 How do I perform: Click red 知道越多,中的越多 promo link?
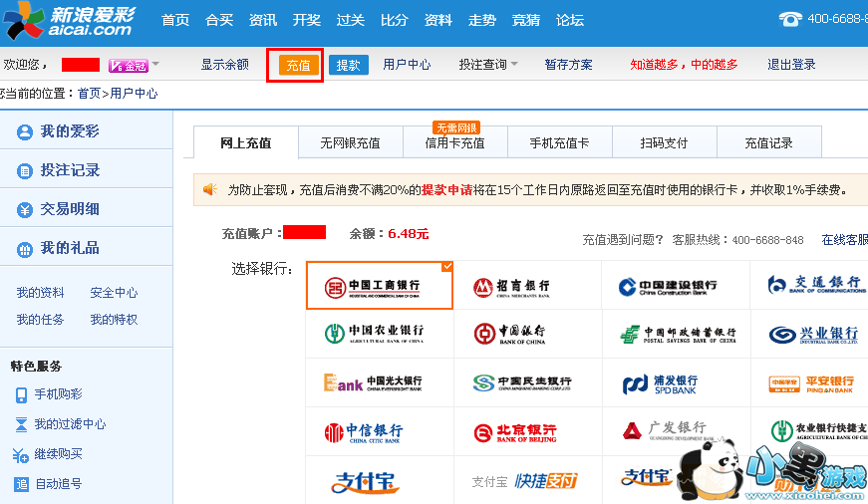(x=685, y=64)
